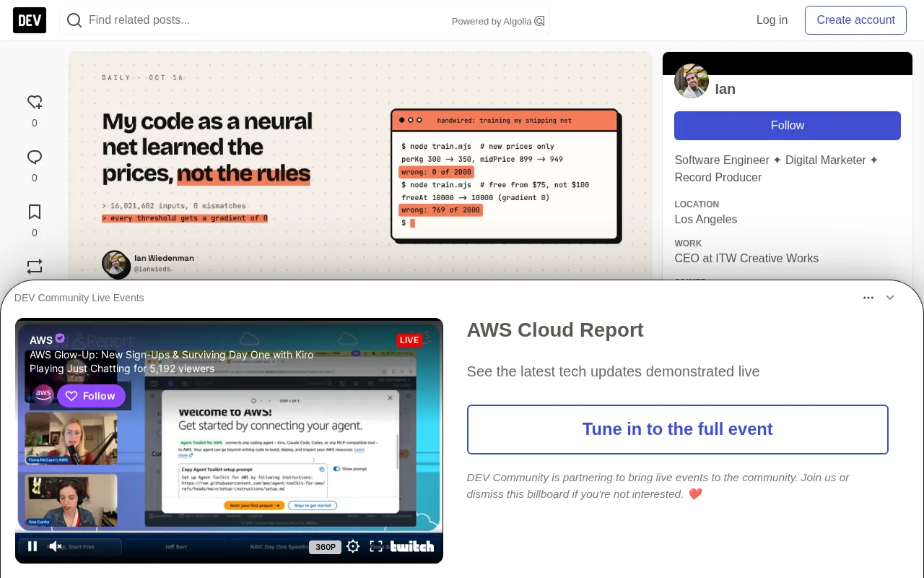Click the red LIVE badge
Image resolution: width=924 pixels, height=578 pixels.
click(x=409, y=340)
